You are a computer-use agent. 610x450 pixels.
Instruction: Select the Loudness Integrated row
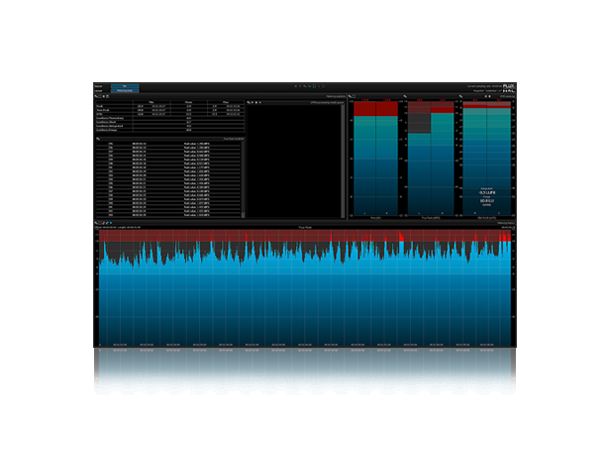pos(170,126)
